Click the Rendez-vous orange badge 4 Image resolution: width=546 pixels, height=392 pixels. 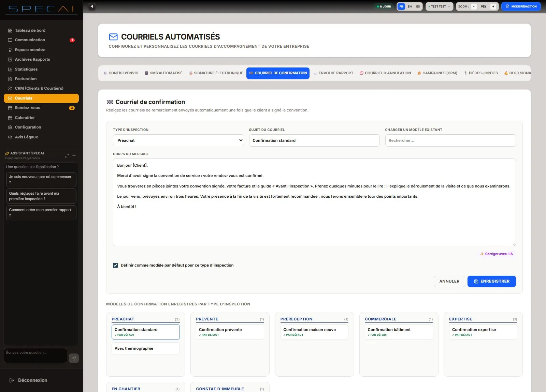pyautogui.click(x=72, y=108)
